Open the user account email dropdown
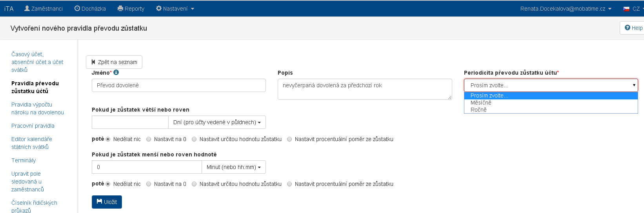 (566, 9)
